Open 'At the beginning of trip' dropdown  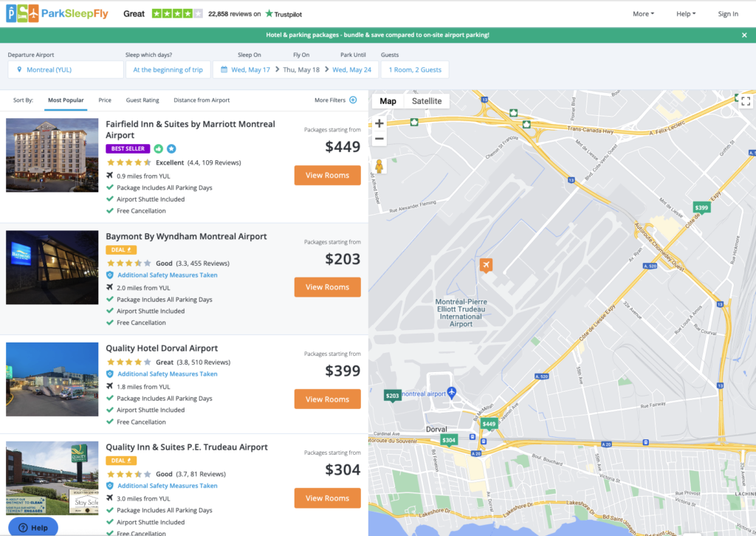pyautogui.click(x=168, y=69)
